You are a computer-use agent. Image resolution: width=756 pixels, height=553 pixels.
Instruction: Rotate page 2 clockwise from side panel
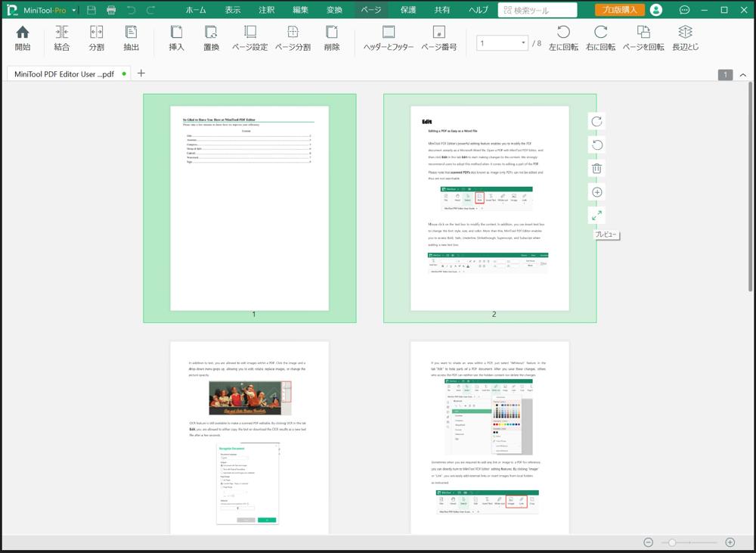click(597, 122)
